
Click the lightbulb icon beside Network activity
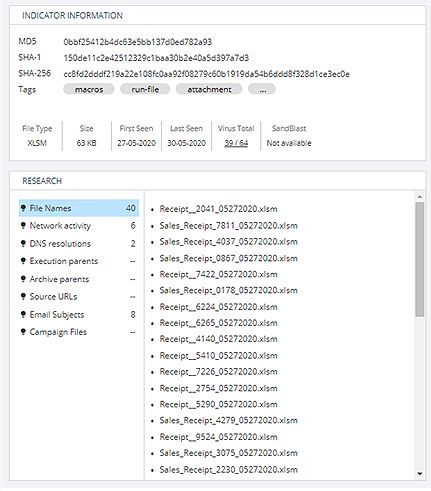tap(23, 226)
